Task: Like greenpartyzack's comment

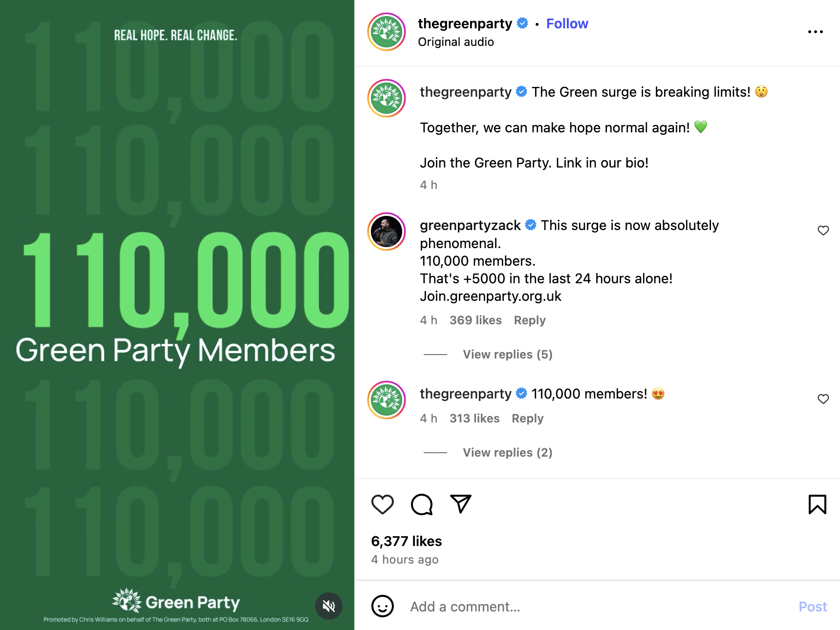Action: tap(823, 231)
